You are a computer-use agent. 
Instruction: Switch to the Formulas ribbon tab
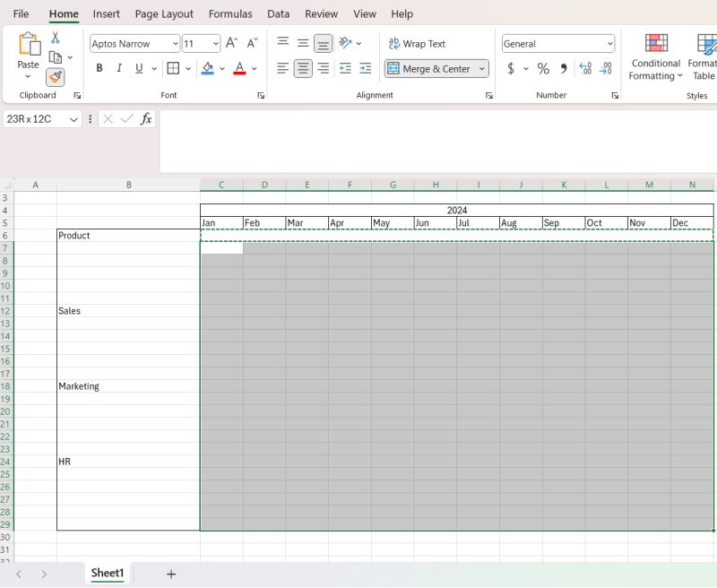(x=230, y=13)
